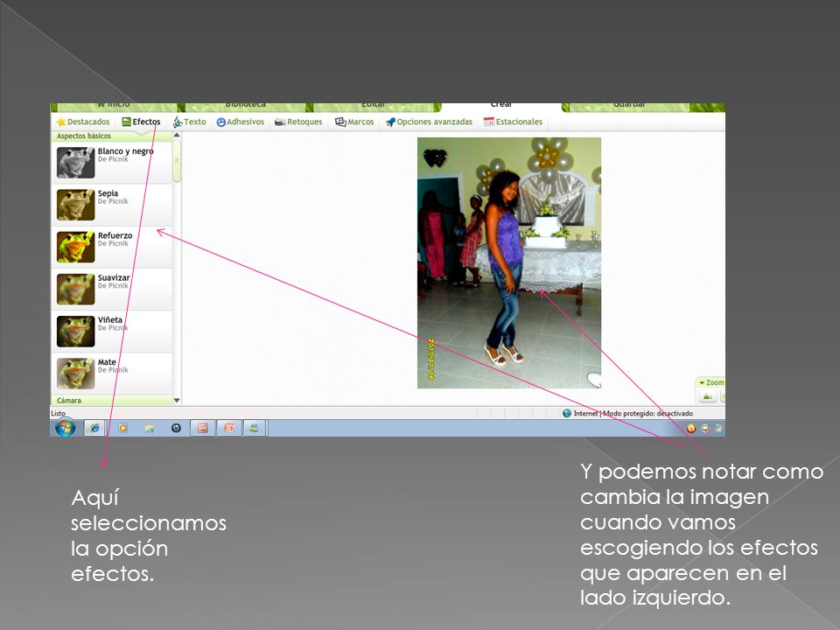Expand the Cámara section header
The image size is (840, 630).
[112, 400]
